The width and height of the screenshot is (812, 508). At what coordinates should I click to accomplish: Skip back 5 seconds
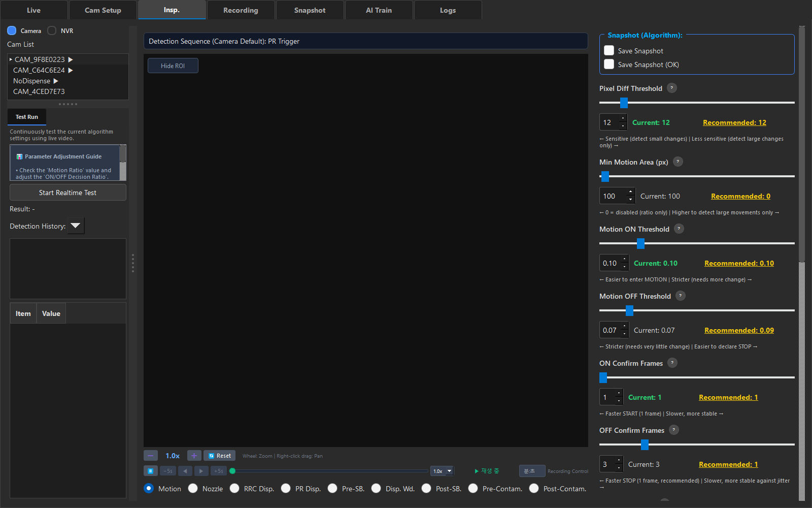point(168,471)
